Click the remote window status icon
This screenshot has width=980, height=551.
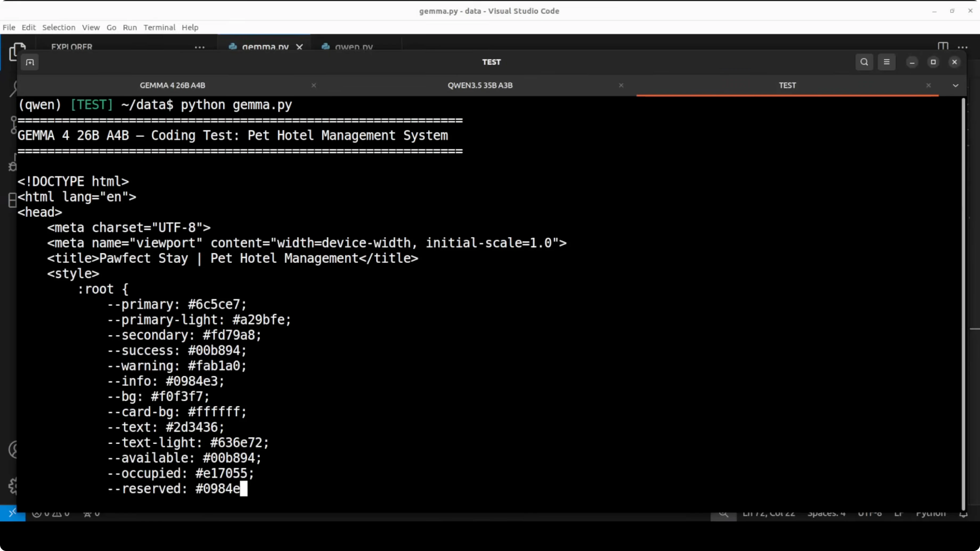(x=13, y=513)
